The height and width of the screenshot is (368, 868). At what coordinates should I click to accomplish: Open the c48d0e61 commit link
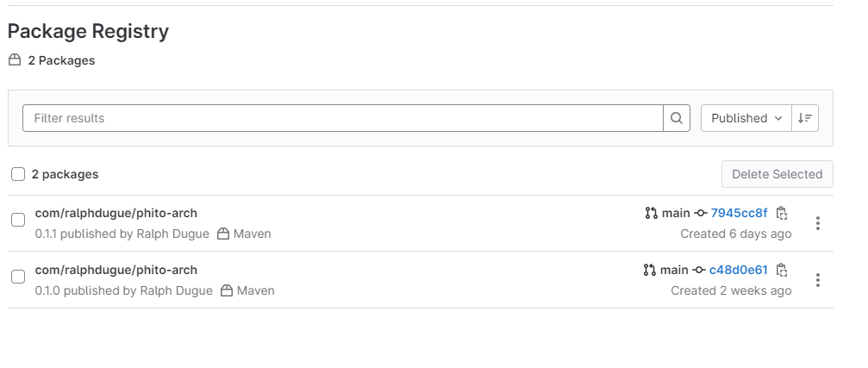pos(738,270)
